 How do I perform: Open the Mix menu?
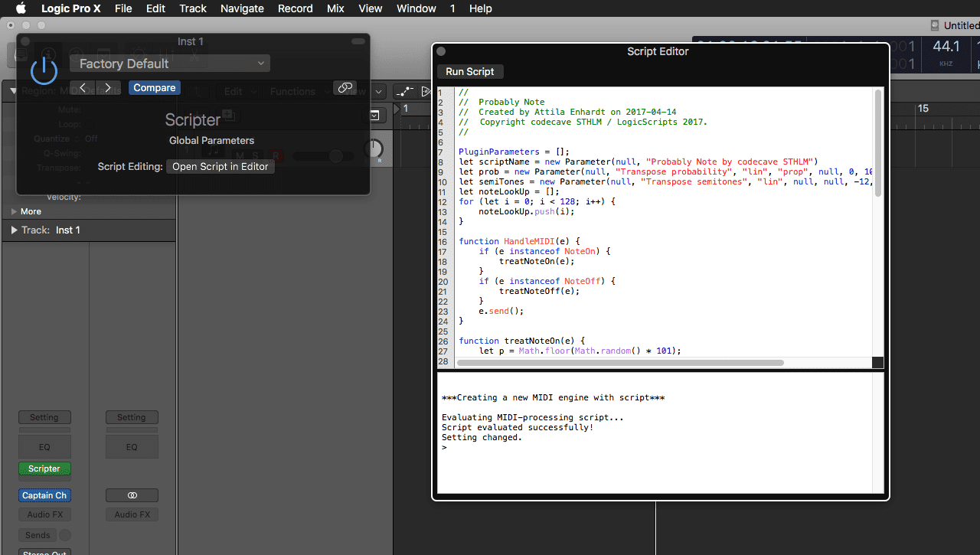(335, 8)
